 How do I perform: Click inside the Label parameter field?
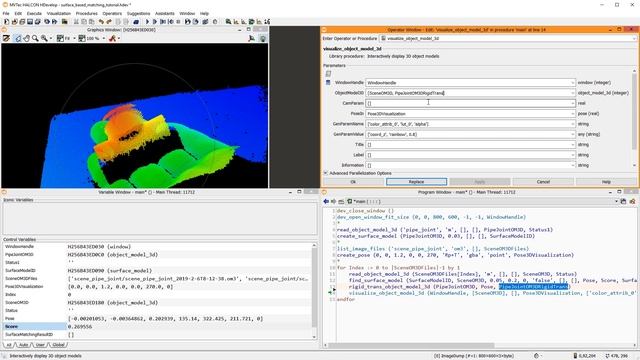(x=470, y=155)
